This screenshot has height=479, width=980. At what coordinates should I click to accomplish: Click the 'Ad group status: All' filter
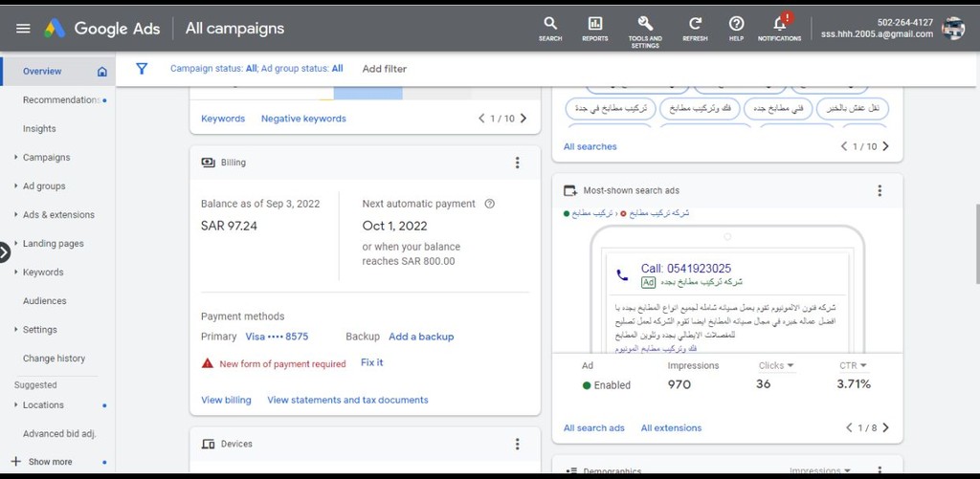302,69
